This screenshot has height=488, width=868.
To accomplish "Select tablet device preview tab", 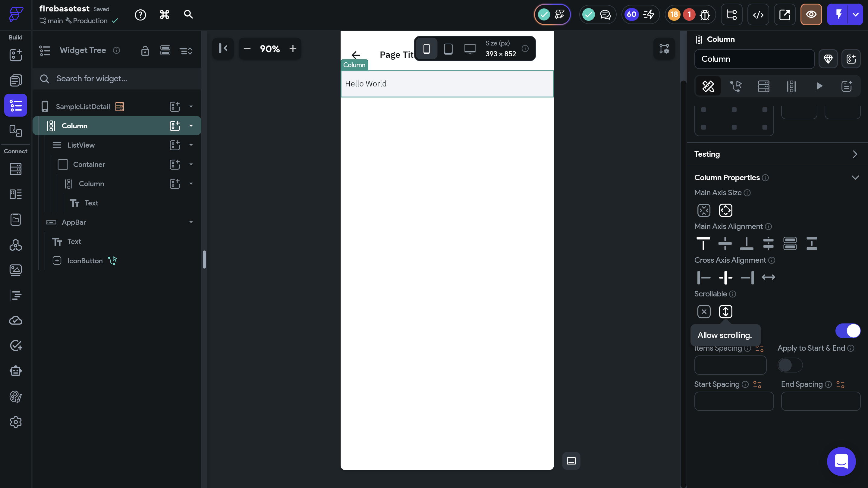I will point(448,49).
